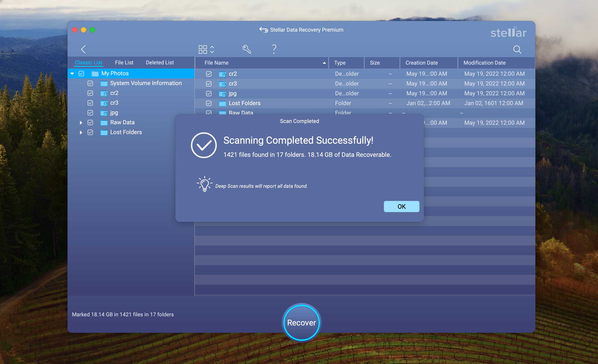The image size is (598, 364).
Task: Sort by File Name column header
Action: coord(262,63)
